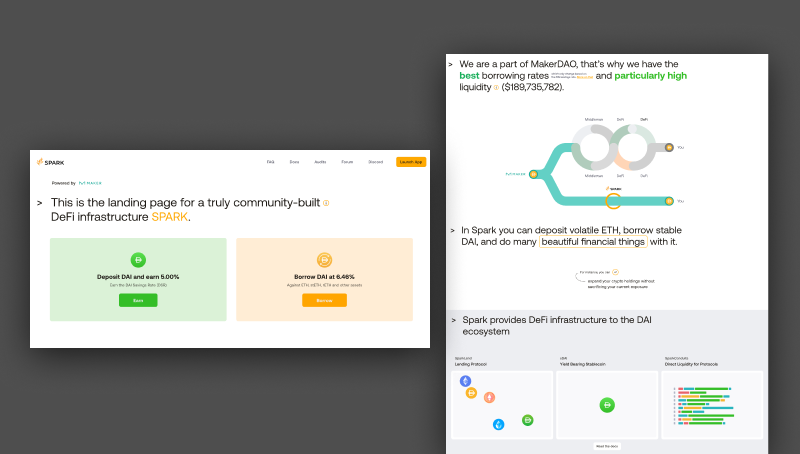Click the 'Borrow DAI at 6.46%' heading
The width and height of the screenshot is (800, 454).
pyautogui.click(x=324, y=277)
